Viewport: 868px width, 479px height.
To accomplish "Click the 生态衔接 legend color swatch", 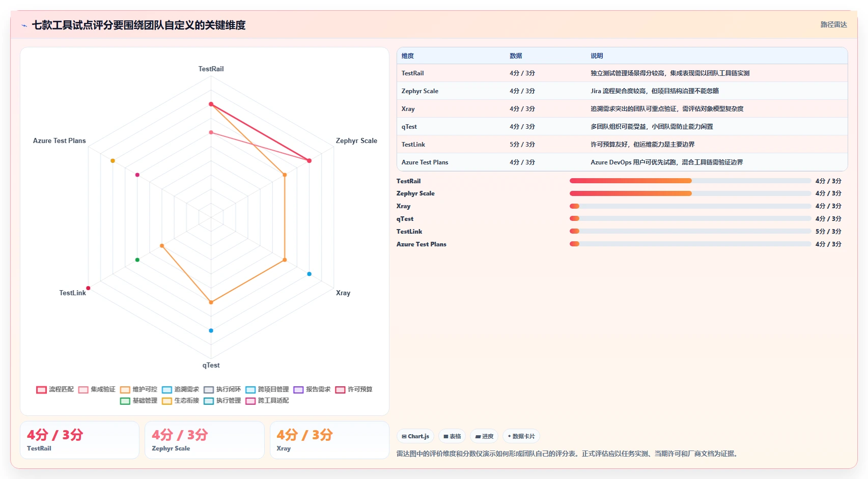I will (166, 401).
